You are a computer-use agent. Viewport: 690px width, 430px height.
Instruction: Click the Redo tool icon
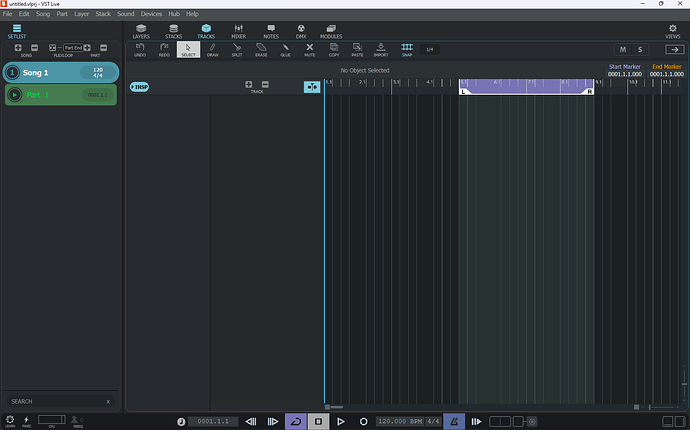pyautogui.click(x=164, y=49)
